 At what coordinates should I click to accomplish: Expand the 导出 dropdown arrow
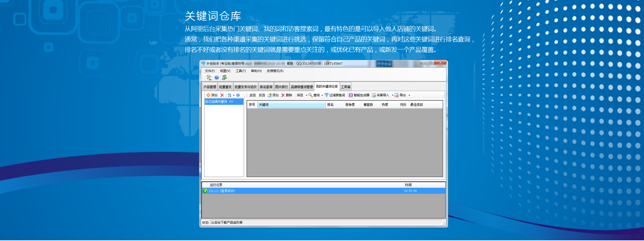point(409,95)
